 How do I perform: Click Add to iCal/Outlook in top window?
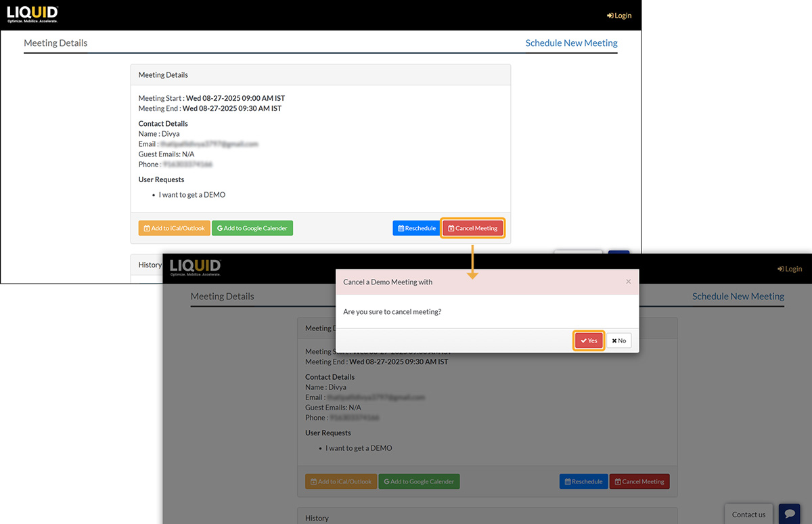pyautogui.click(x=175, y=228)
